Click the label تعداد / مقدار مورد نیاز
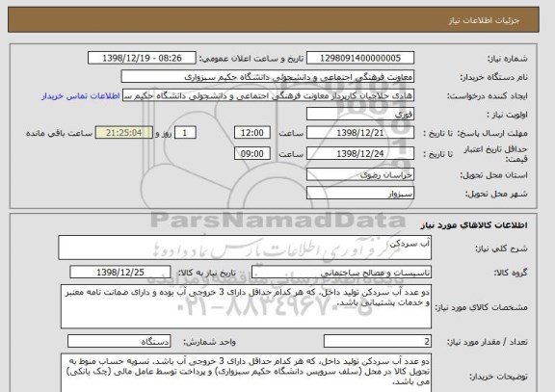This screenshot has height=392, width=555. point(488,342)
